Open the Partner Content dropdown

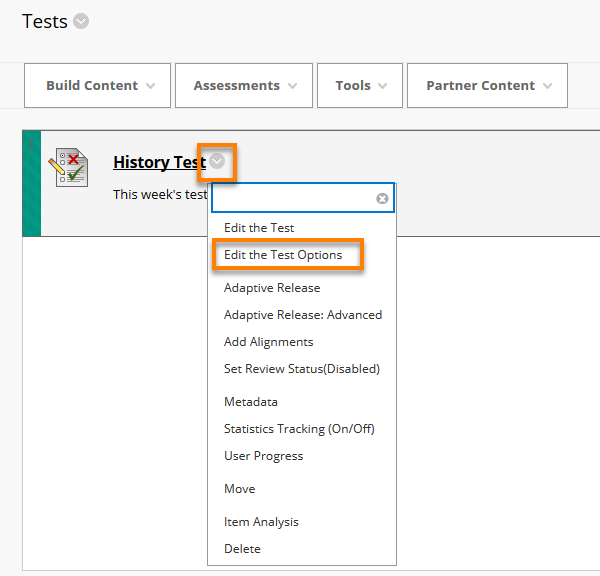click(x=487, y=85)
